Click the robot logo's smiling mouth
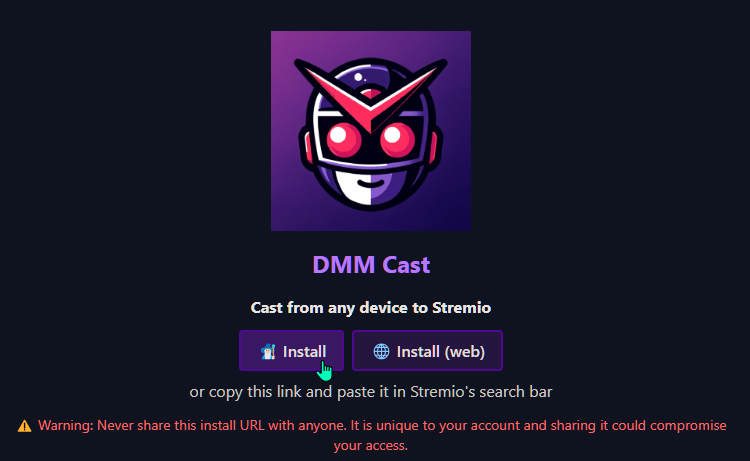Screen dimensions: 750x461 (371, 183)
